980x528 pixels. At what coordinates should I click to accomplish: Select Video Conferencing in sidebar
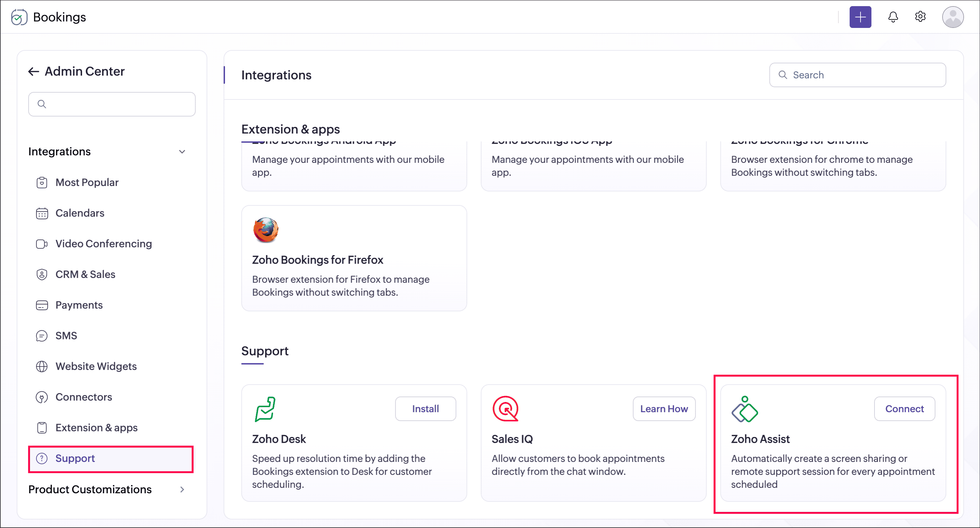point(103,244)
